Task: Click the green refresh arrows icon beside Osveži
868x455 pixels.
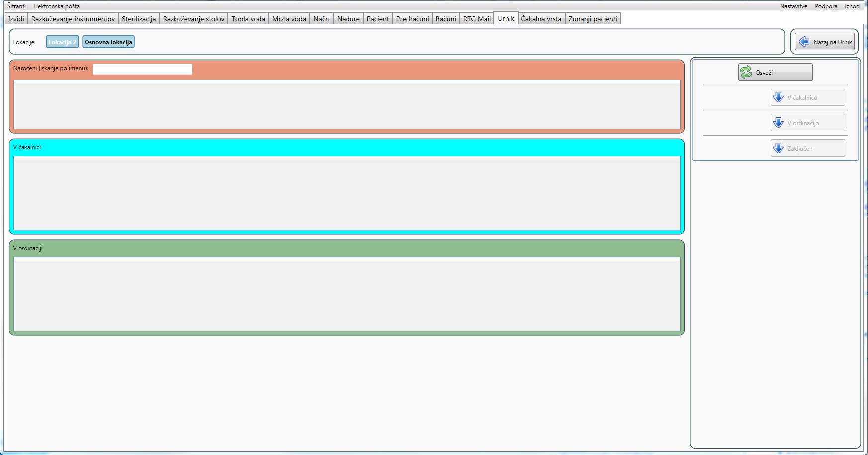Action: click(x=746, y=72)
